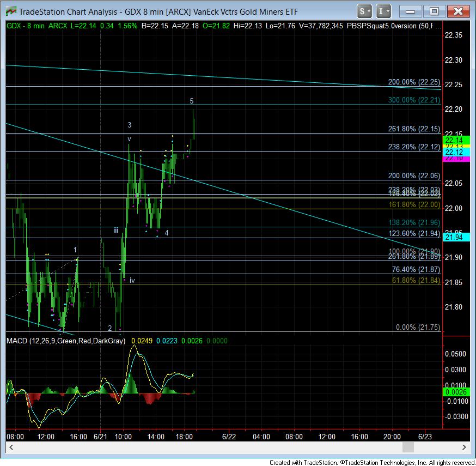This screenshot has height=466, width=476.
Task: Select the 300.00% (22.21) Fibonacci label
Action: pos(414,100)
